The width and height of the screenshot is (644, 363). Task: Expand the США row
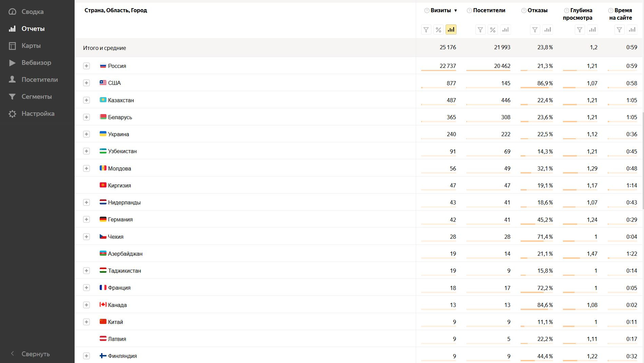click(x=86, y=83)
